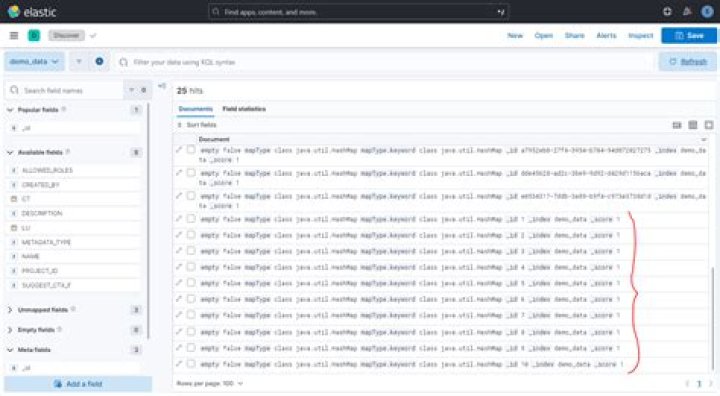720x396 pixels.
Task: Click the collapse sidebar icon
Action: tap(162, 86)
